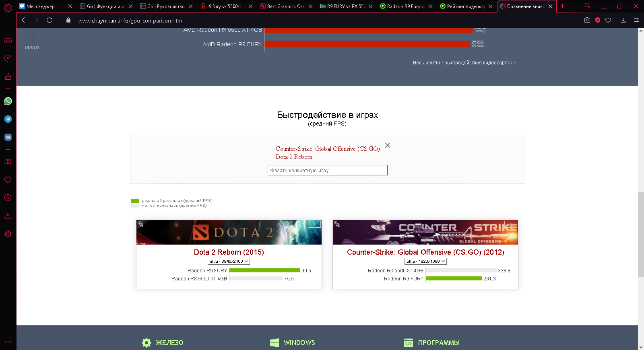
Task: Open Speed Dial grid icon in sidebar
Action: coord(8,161)
